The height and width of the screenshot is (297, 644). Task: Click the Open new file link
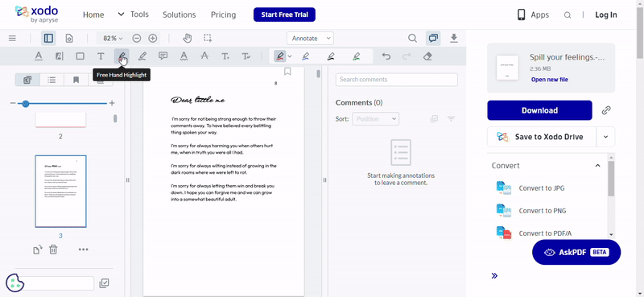(550, 80)
